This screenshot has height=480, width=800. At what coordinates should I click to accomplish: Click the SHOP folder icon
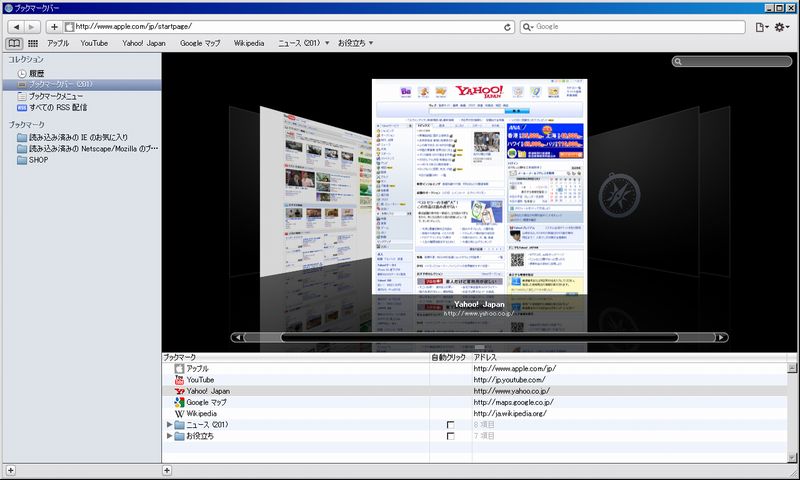tap(21, 160)
